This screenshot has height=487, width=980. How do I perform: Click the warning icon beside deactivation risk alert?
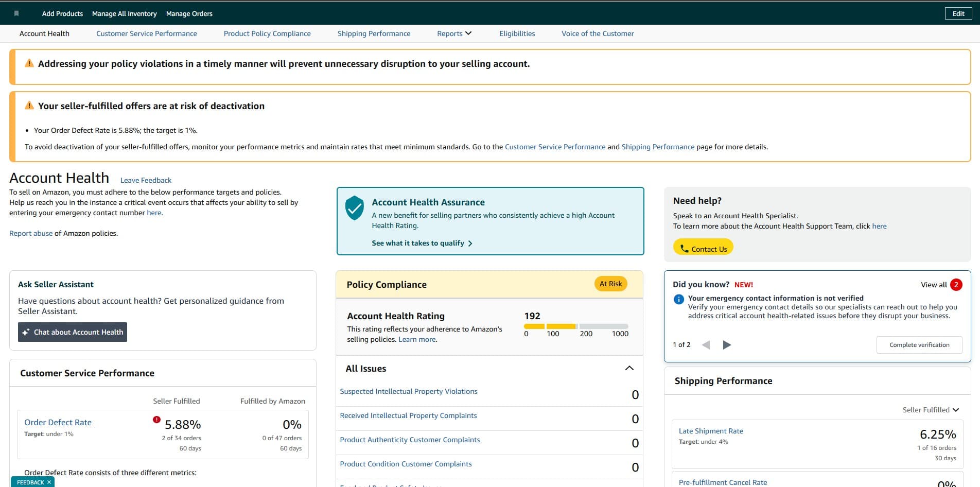point(29,106)
